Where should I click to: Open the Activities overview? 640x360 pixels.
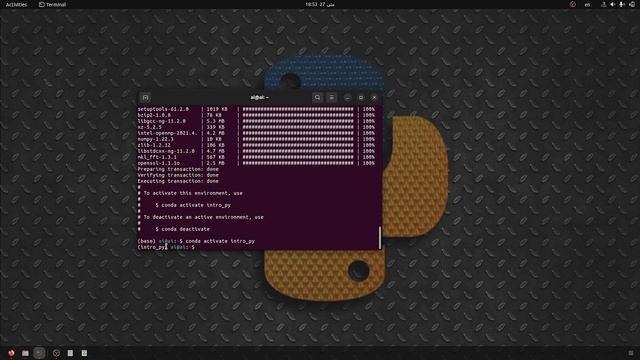16,4
